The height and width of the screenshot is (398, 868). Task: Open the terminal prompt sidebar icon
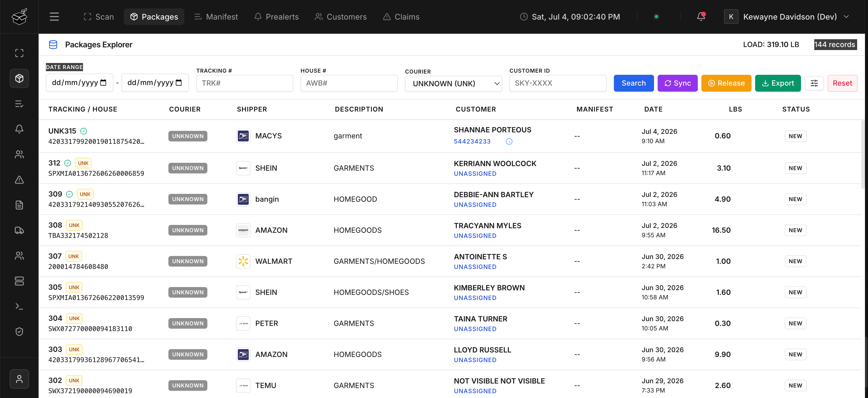19,306
